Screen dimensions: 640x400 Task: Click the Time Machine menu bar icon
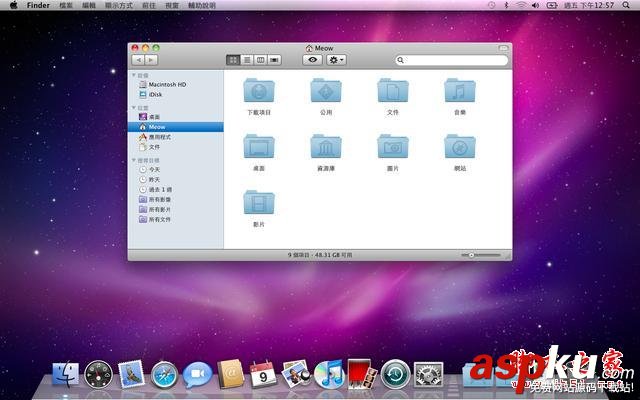click(492, 5)
